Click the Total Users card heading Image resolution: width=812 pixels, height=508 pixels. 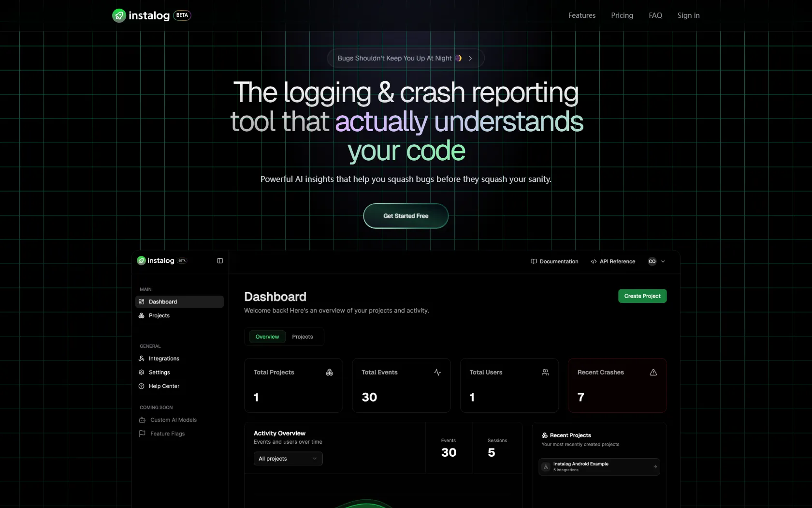coord(486,373)
